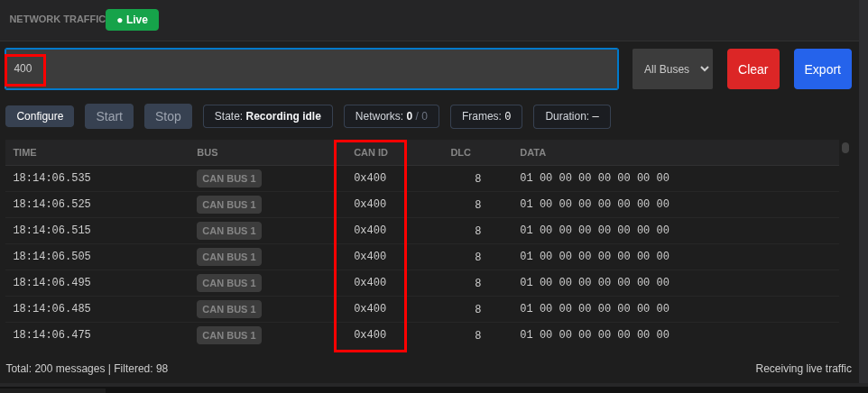Click data bytes in the 18:14:06.485 row

[595, 308]
